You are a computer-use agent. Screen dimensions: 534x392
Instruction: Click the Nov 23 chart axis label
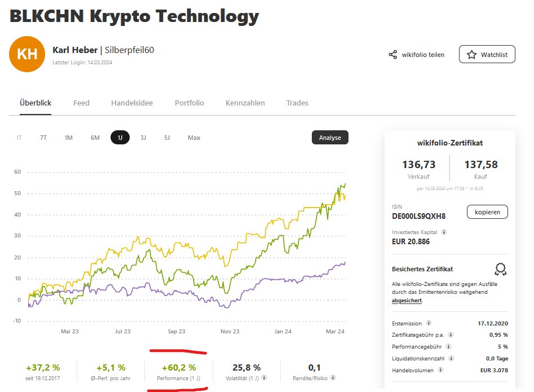(230, 332)
